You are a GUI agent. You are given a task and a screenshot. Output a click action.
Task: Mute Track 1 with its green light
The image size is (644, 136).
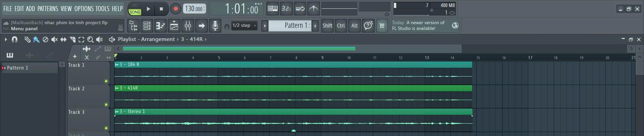coord(106,81)
